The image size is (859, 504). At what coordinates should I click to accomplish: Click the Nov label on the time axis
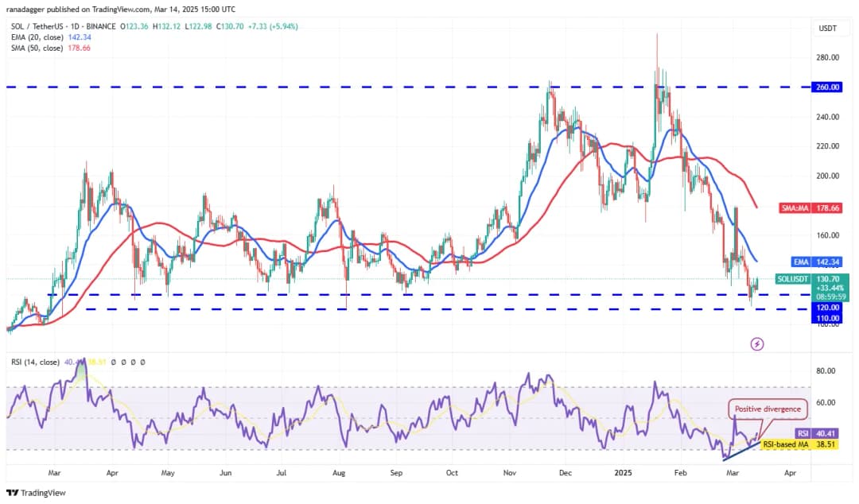click(511, 471)
